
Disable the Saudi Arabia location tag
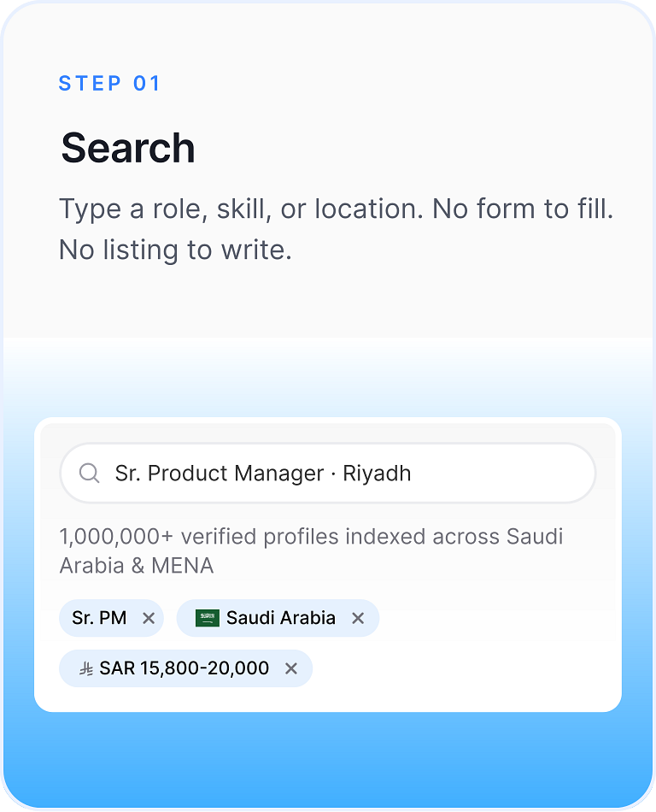tap(358, 617)
